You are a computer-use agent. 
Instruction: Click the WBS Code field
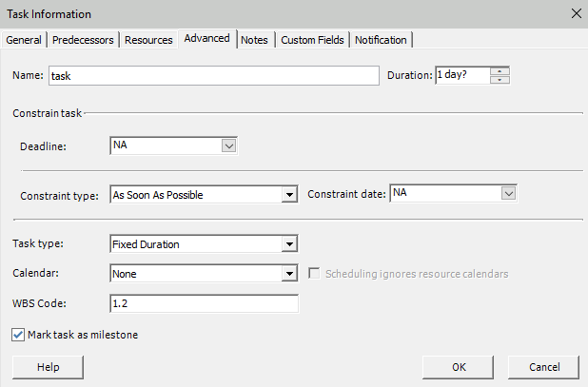click(204, 304)
